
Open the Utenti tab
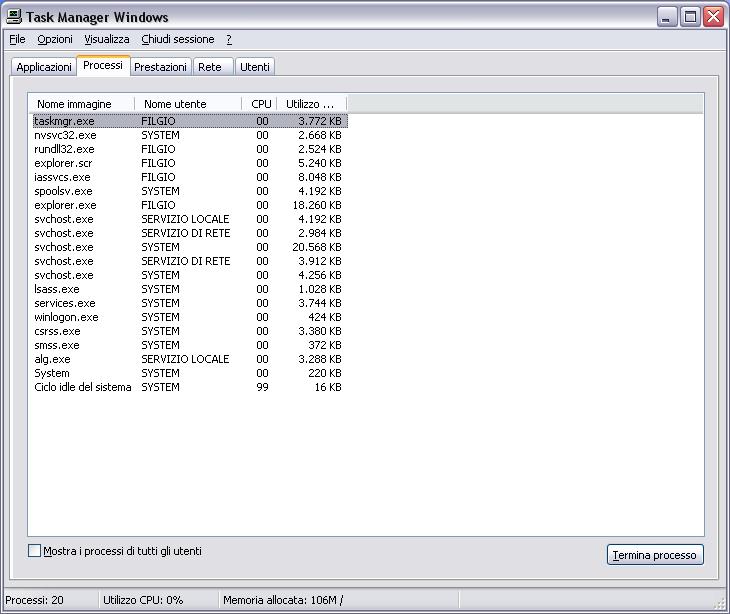click(x=255, y=67)
